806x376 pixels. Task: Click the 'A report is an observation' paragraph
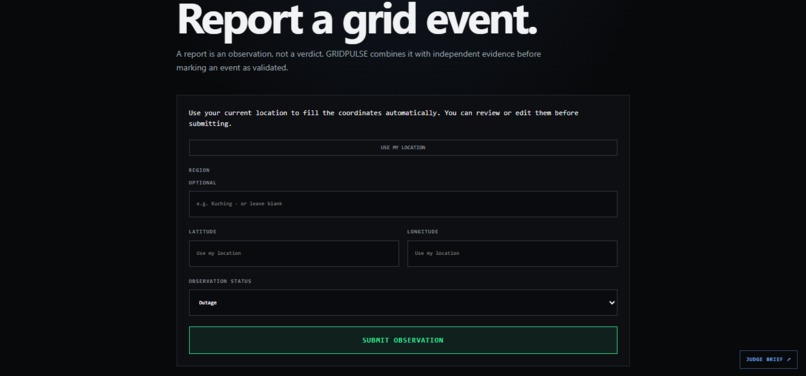click(x=358, y=61)
